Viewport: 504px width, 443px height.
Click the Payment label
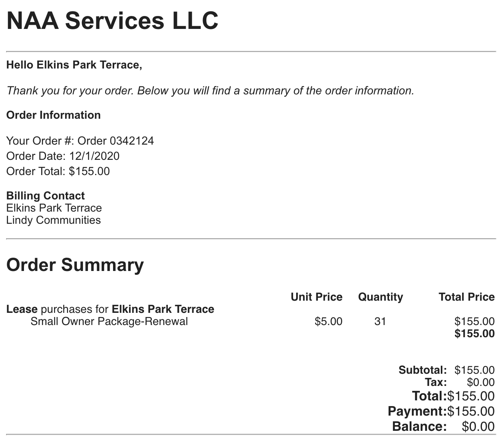click(x=417, y=411)
